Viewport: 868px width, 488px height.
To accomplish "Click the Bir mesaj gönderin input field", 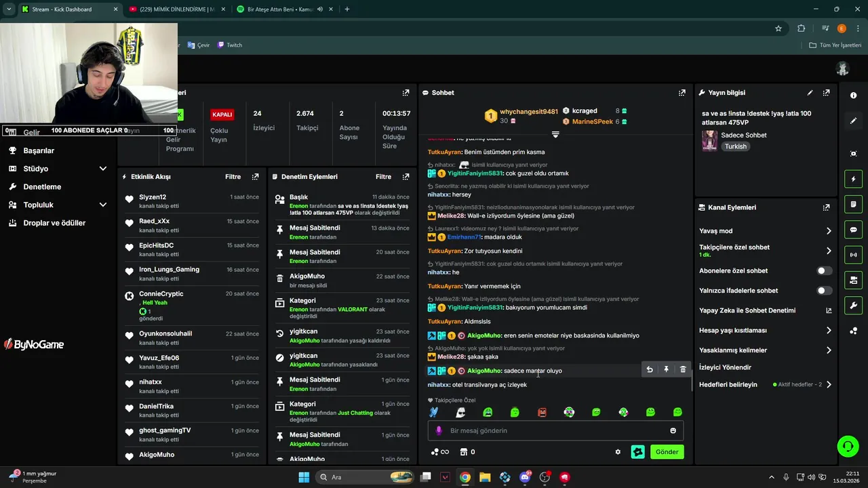I will coord(555,430).
